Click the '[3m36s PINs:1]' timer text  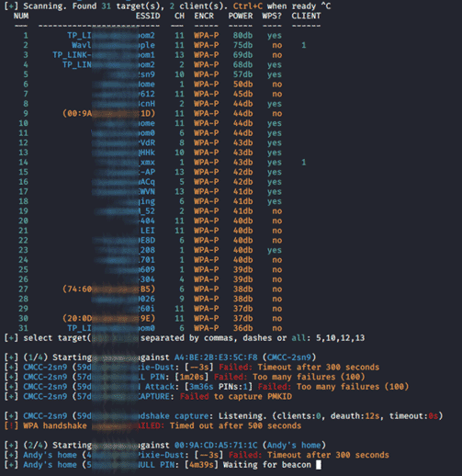click(219, 387)
